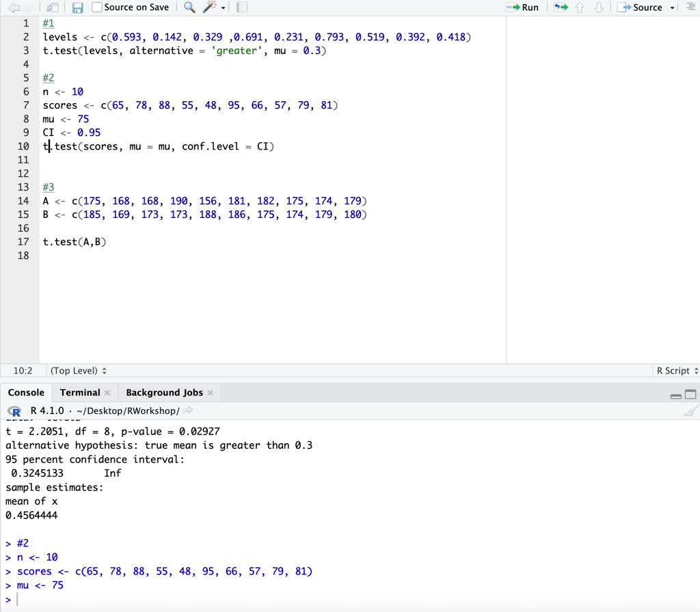Open Find/Replace magnifier icon
700x612 pixels.
pos(190,7)
